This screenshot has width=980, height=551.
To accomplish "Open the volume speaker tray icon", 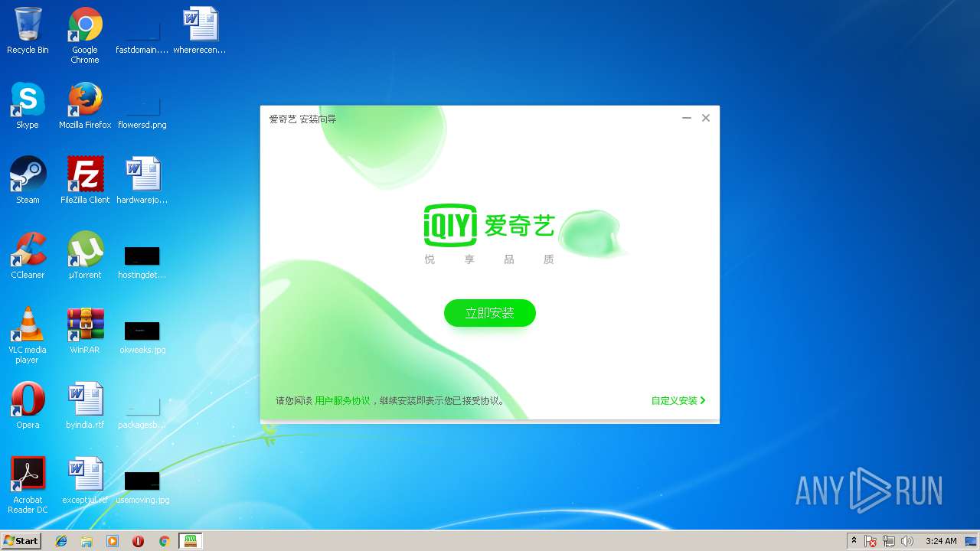I will coord(907,541).
